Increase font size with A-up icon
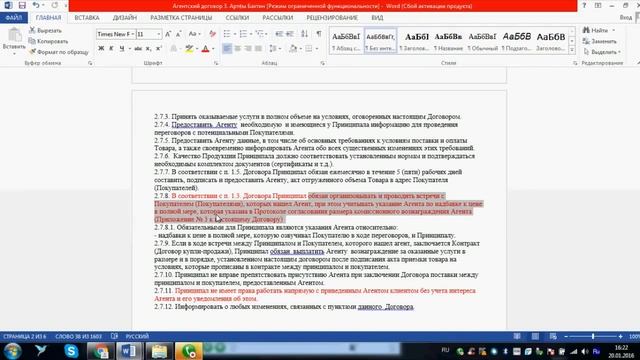Image resolution: width=640 pixels, height=360 pixels. point(168,34)
